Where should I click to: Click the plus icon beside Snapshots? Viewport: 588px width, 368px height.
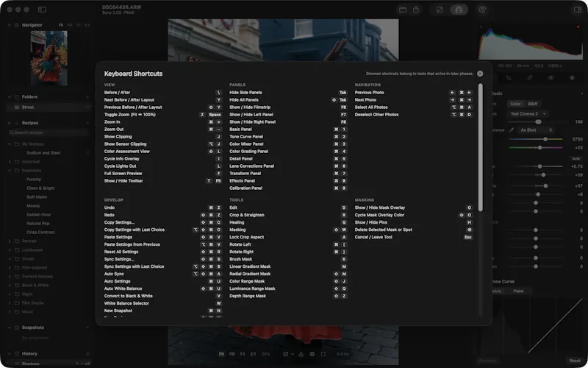pos(87,328)
